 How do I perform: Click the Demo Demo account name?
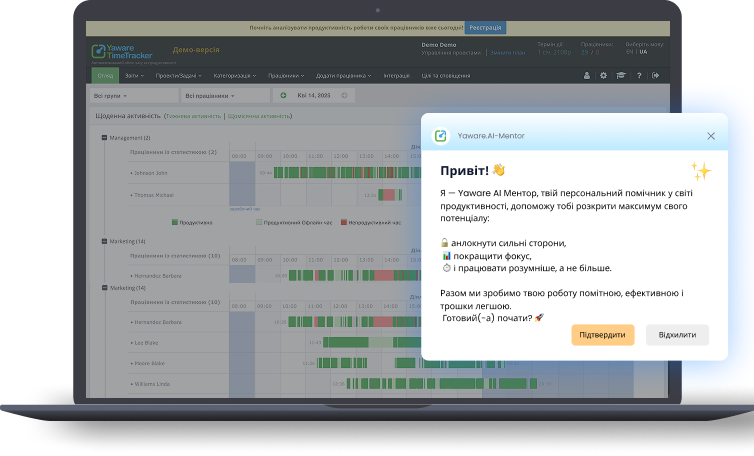[439, 45]
